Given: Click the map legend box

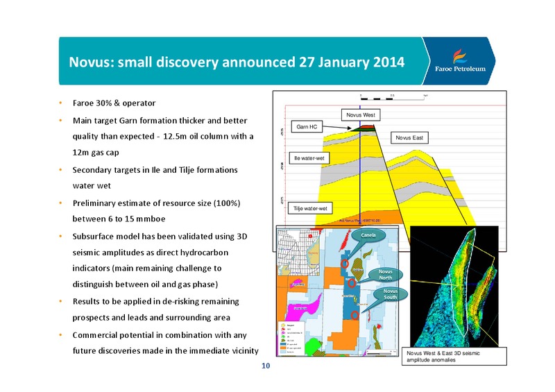Looking at the screenshot, I should pyautogui.click(x=291, y=339).
